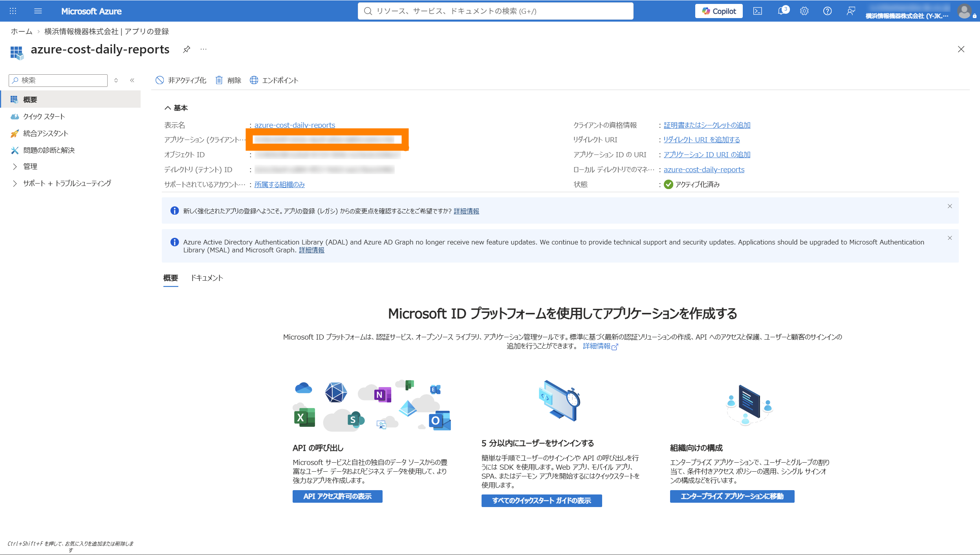The height and width of the screenshot is (555, 980).
Task: Click the azure-cost-daily-reports page title
Action: (100, 49)
